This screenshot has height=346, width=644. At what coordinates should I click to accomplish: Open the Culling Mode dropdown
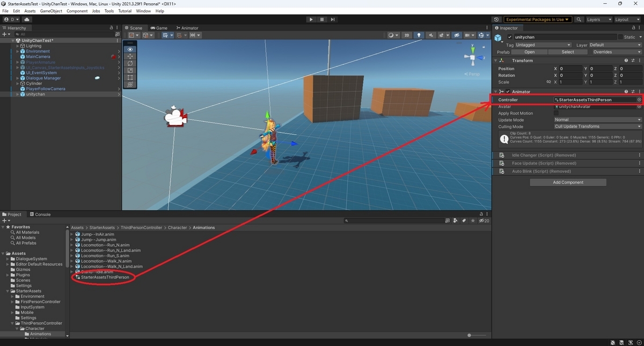(x=597, y=127)
